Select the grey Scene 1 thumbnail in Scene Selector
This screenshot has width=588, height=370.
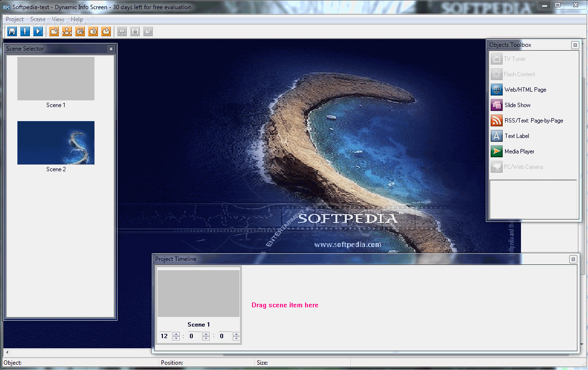click(56, 79)
